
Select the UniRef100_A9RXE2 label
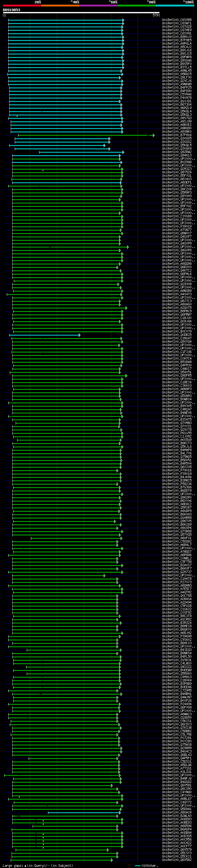click(x=177, y=125)
